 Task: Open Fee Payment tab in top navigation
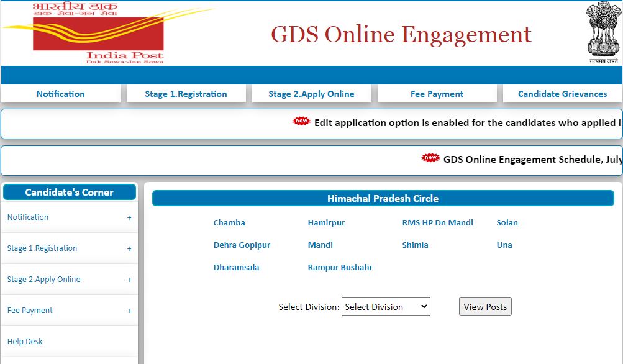coord(437,94)
